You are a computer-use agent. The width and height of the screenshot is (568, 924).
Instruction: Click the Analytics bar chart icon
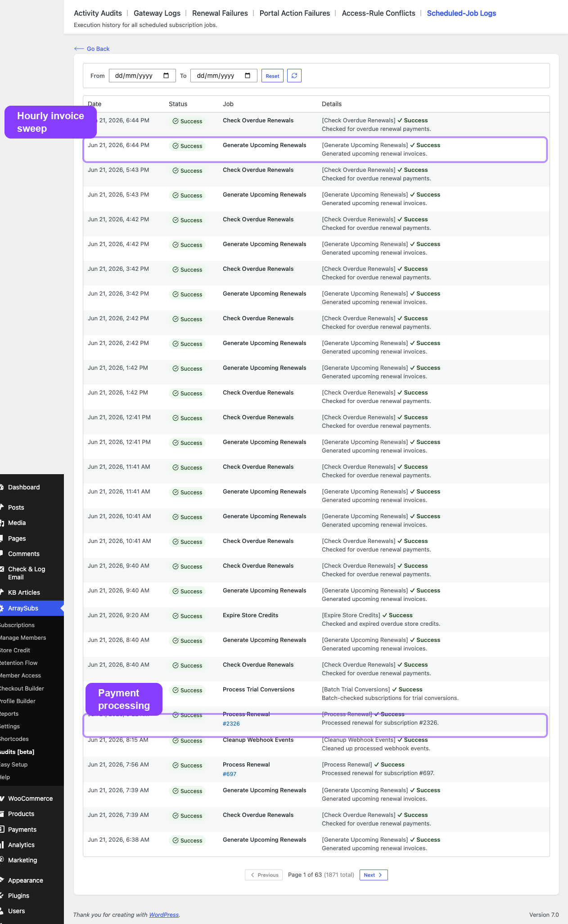coord(2,845)
